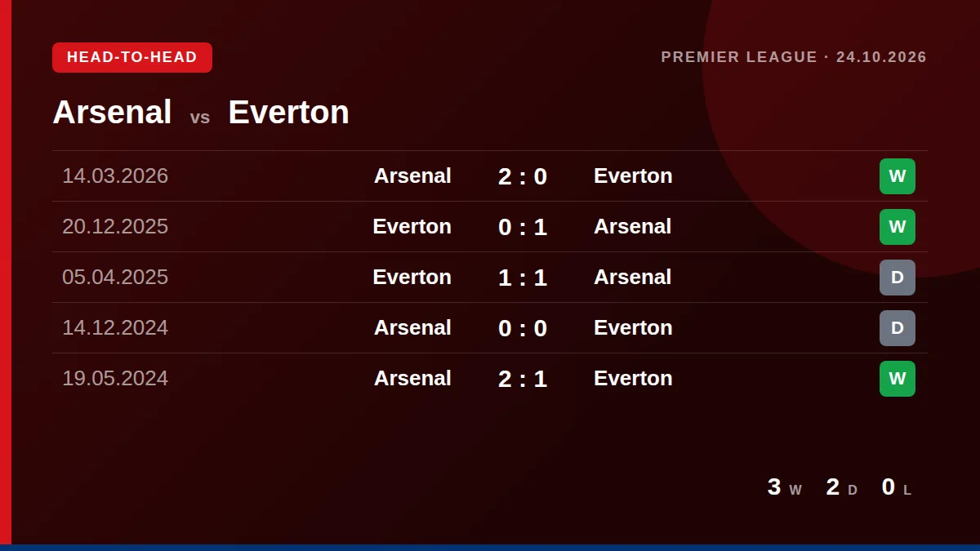Select the 14.03.2026 match date
Image resolution: width=980 pixels, height=551 pixels.
click(x=115, y=176)
